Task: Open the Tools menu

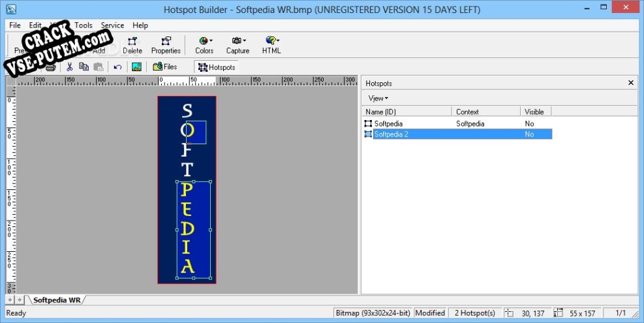Action: pos(84,25)
